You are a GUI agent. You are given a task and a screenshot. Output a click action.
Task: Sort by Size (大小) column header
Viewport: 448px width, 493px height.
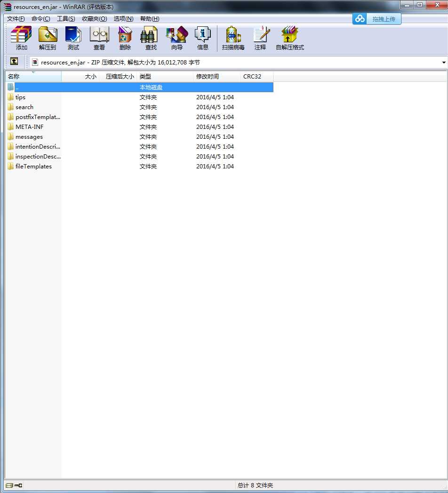[x=80, y=76]
